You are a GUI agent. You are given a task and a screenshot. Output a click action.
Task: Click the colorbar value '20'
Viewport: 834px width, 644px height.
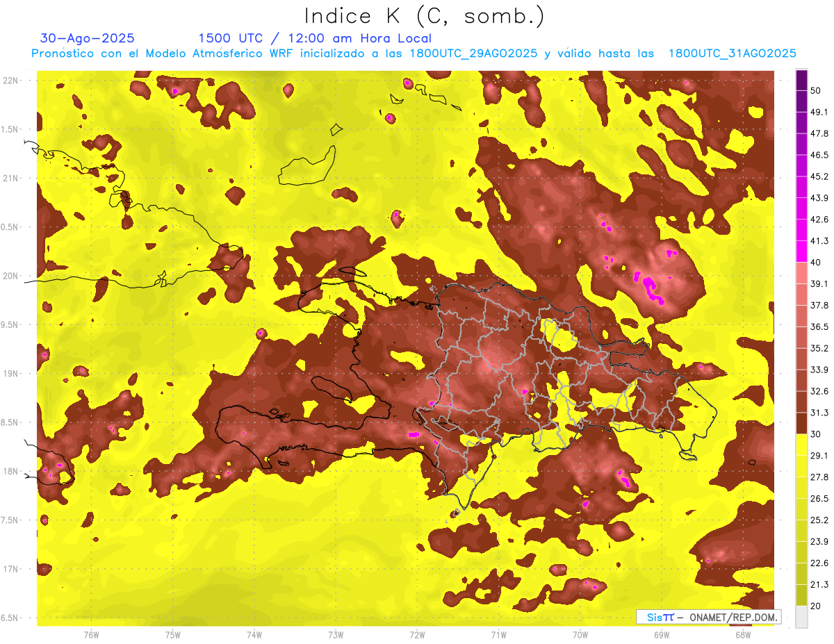click(816, 606)
